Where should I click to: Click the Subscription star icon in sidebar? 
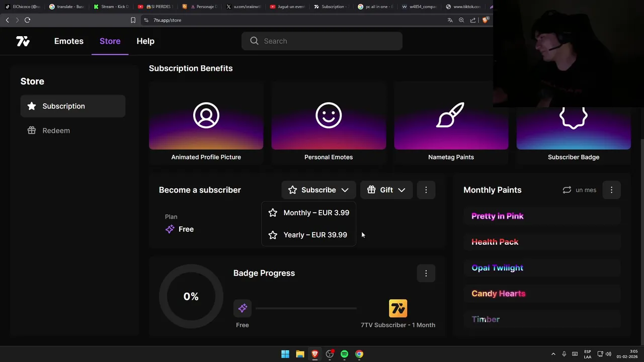click(x=32, y=106)
